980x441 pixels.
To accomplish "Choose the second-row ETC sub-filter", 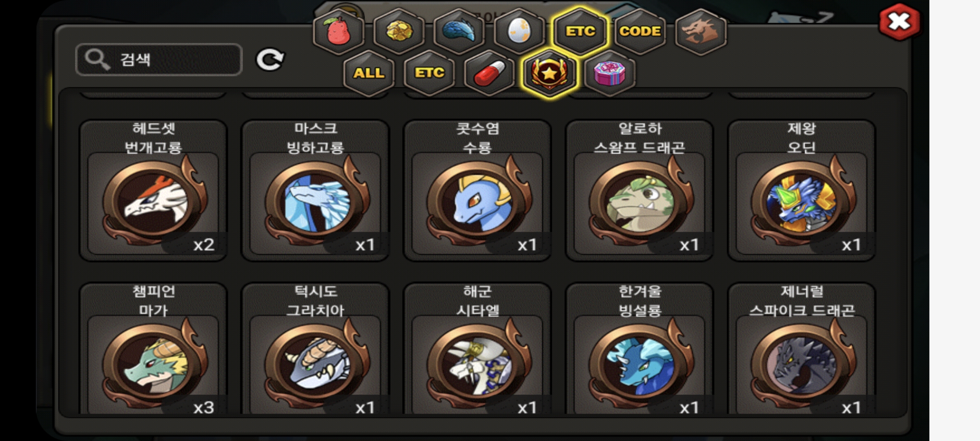I will click(x=429, y=73).
